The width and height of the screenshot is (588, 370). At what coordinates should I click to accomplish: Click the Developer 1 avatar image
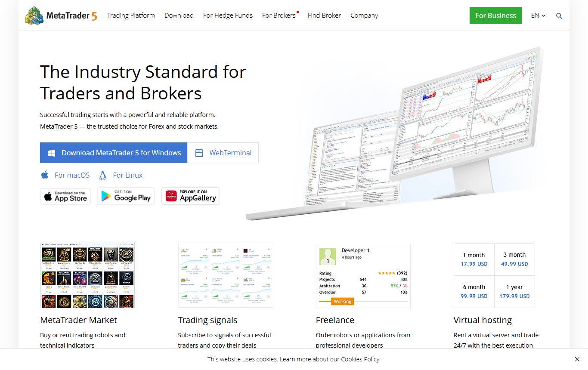pos(328,256)
